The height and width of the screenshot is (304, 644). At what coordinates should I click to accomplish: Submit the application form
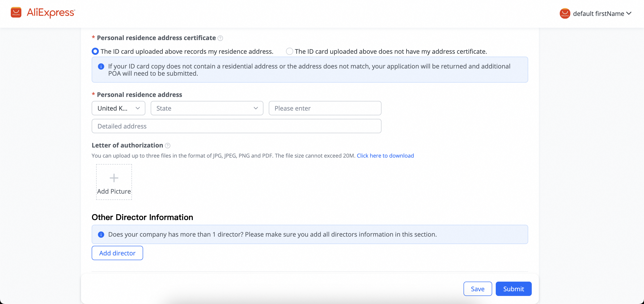pos(513,289)
